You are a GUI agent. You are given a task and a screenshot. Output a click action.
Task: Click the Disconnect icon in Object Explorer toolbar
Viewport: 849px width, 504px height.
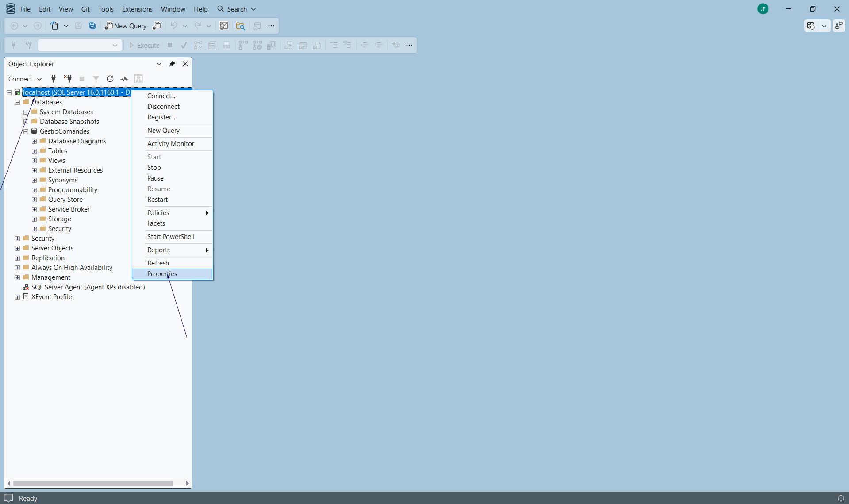68,79
